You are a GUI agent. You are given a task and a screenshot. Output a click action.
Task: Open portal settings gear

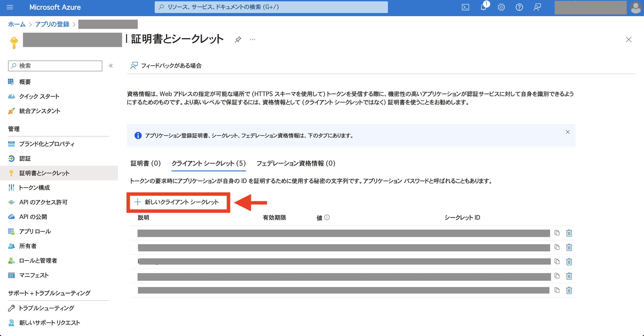501,7
